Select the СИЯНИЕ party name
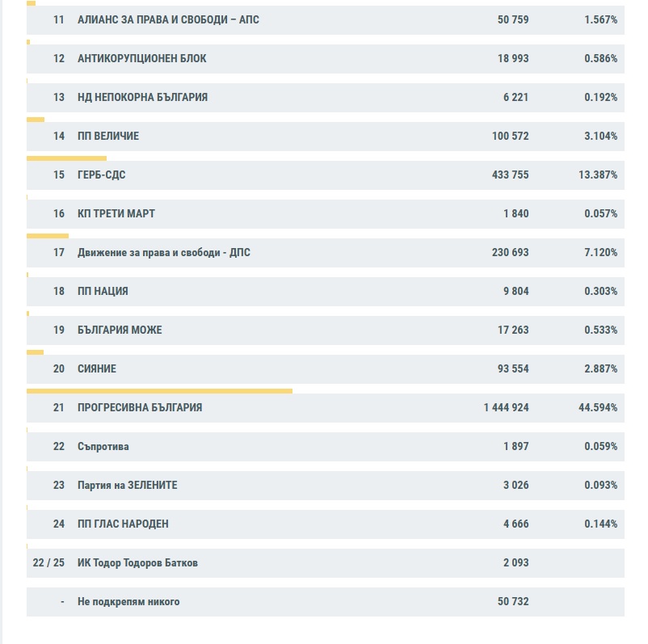The width and height of the screenshot is (648, 644). (96, 369)
